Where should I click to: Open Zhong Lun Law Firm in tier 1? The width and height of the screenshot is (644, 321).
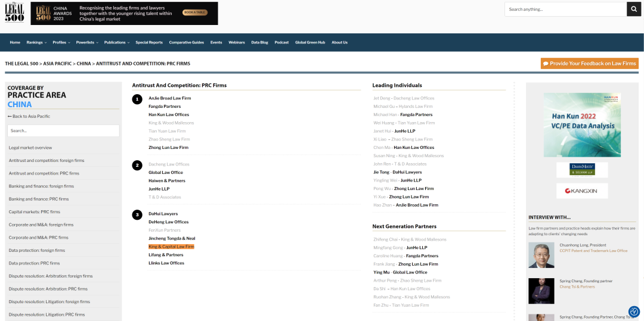pos(168,148)
